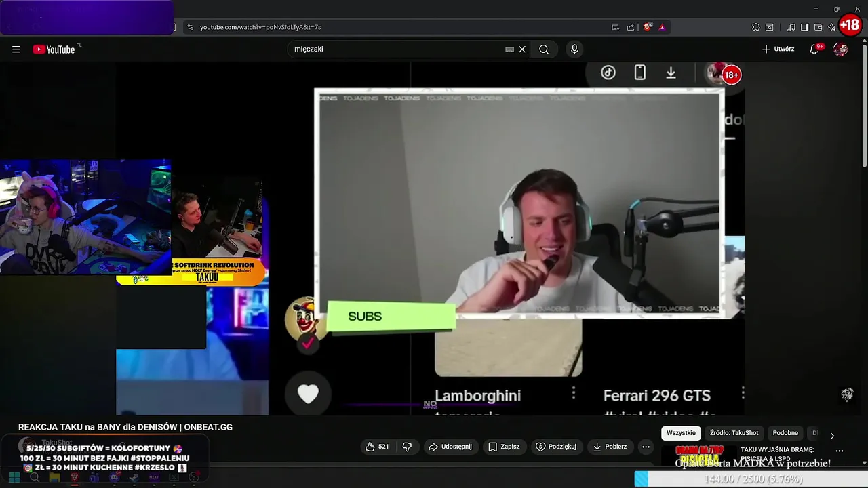
Task: Click the video title REAKCJA TAKU na BANY
Action: point(125,427)
